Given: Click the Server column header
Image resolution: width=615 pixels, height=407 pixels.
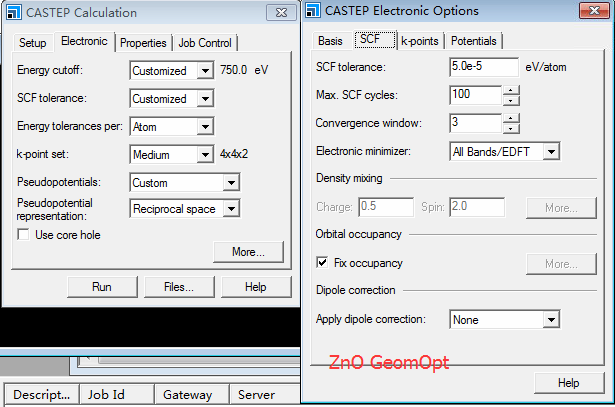Looking at the screenshot, I should click(265, 394).
